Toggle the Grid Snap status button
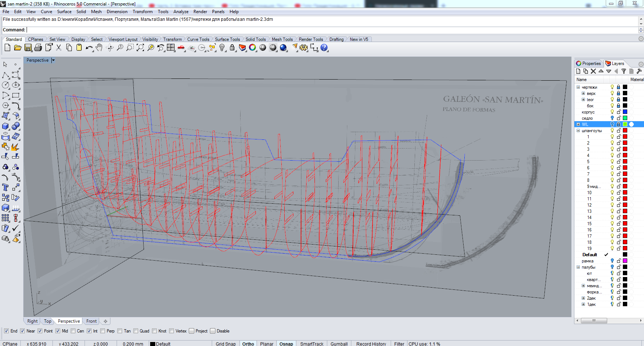This screenshot has height=346, width=644. pos(226,344)
